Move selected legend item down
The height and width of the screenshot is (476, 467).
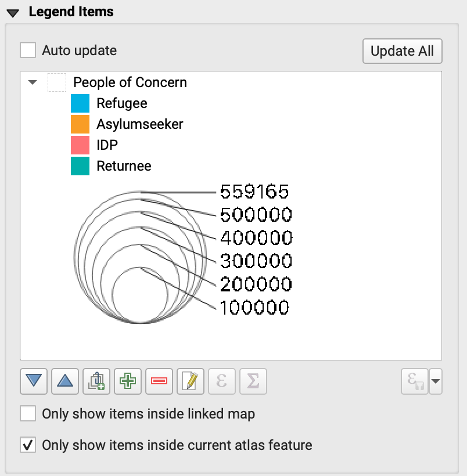pos(33,381)
